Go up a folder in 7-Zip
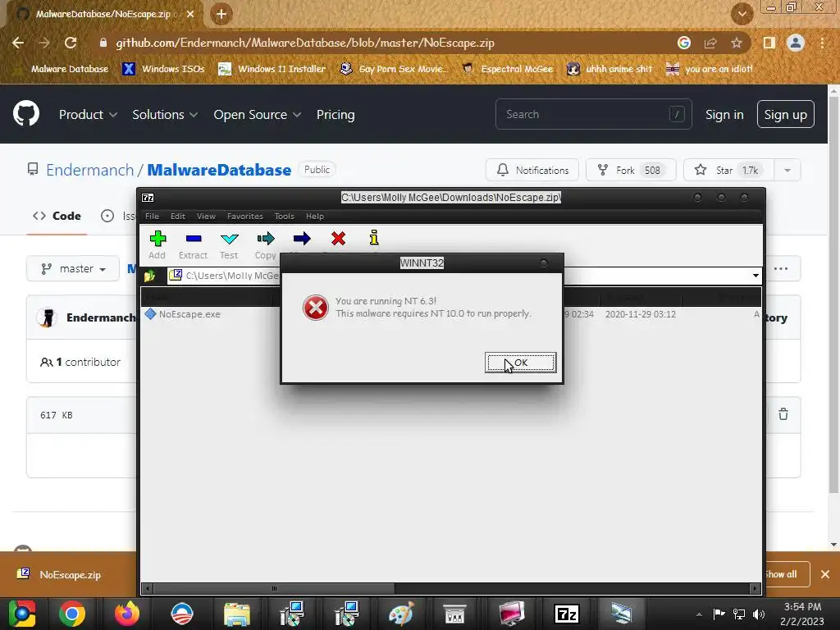840x630 pixels. click(149, 276)
